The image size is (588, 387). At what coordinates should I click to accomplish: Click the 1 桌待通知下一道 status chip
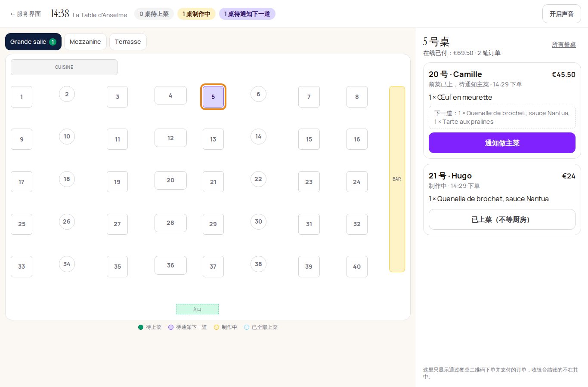coord(247,14)
